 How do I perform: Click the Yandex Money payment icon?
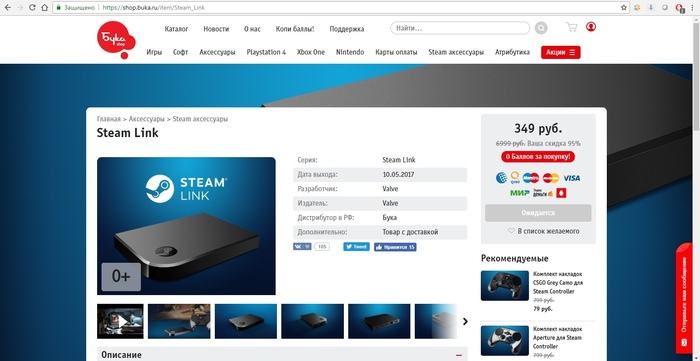543,193
